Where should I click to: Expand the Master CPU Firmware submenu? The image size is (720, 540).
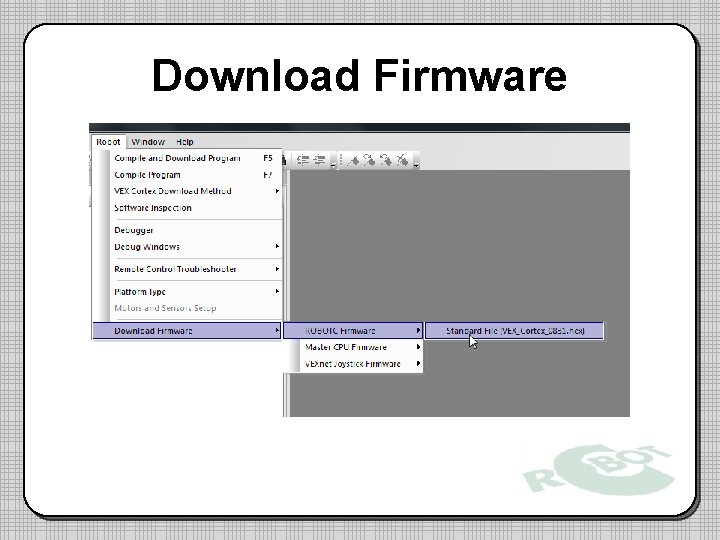(x=353, y=347)
